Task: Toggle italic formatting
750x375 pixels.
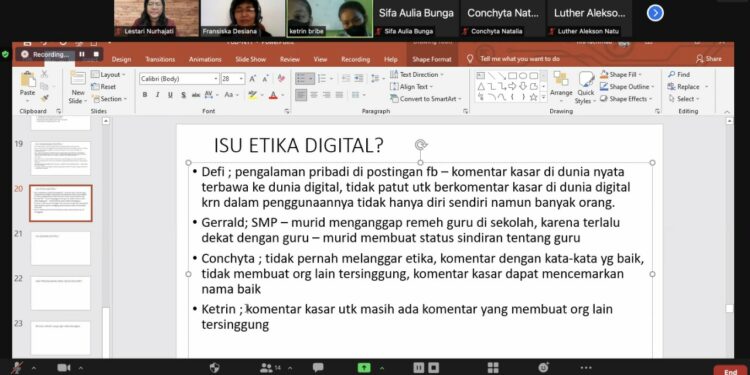Action: pos(157,95)
